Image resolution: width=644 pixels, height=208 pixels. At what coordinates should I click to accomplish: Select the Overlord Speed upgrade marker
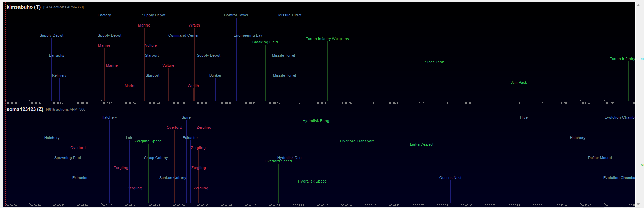tap(278, 161)
